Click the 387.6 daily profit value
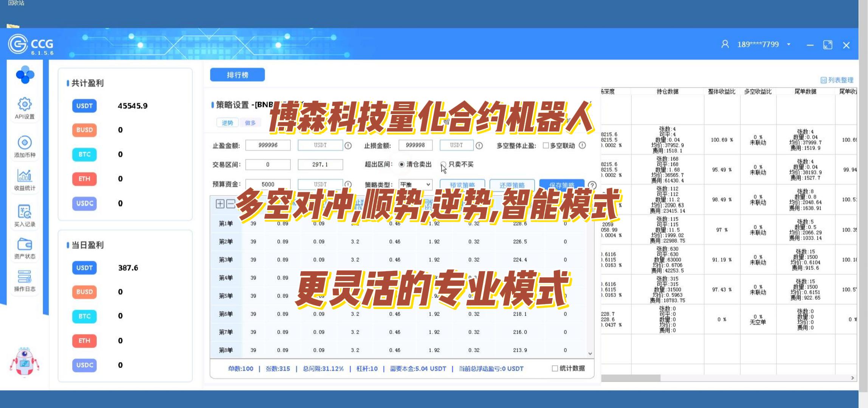Screen dimensions: 868x408 click(128, 268)
